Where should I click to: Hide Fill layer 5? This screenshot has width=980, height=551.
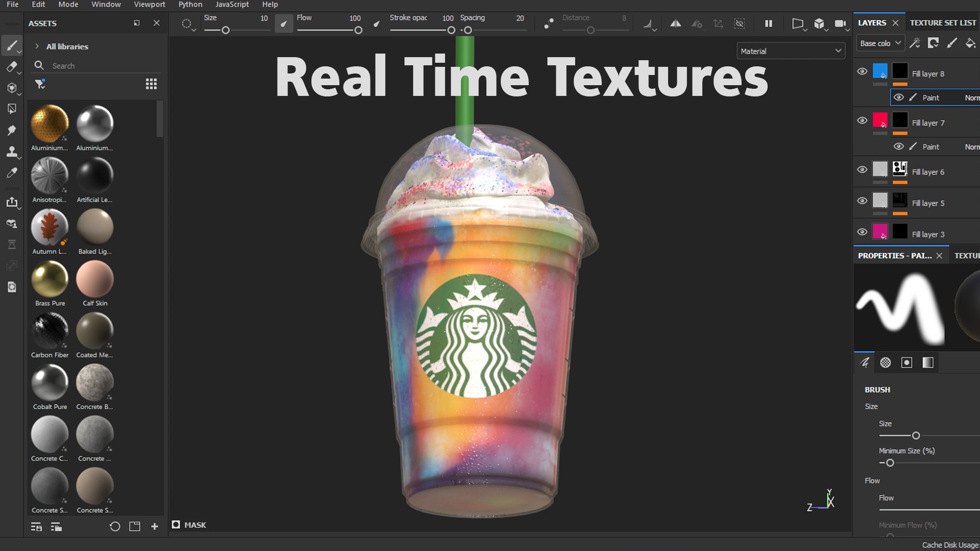tap(862, 201)
